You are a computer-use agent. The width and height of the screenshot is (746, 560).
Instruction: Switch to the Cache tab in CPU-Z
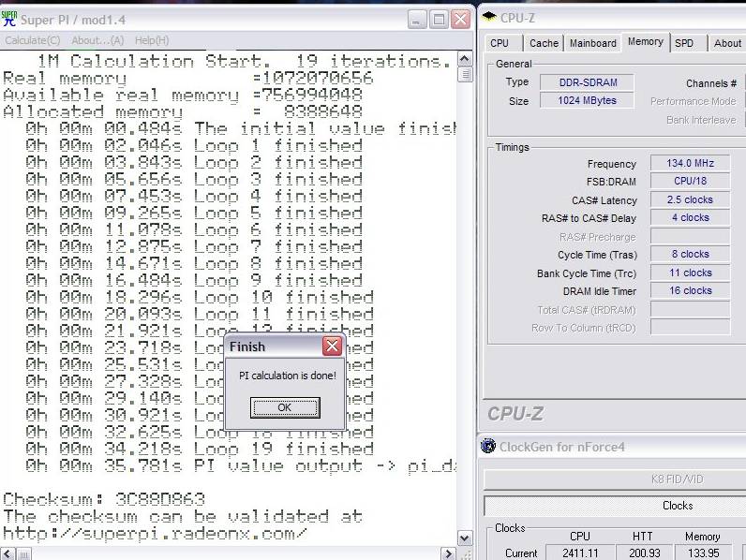(544, 43)
